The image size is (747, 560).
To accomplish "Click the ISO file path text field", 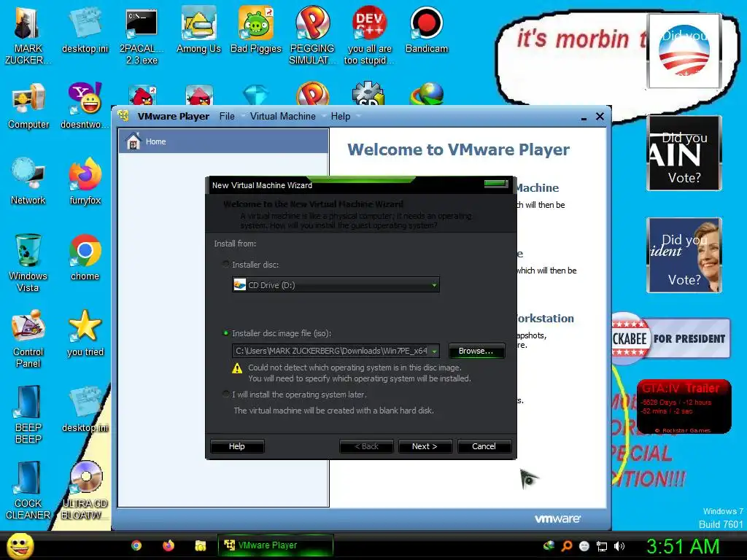I will pyautogui.click(x=331, y=351).
